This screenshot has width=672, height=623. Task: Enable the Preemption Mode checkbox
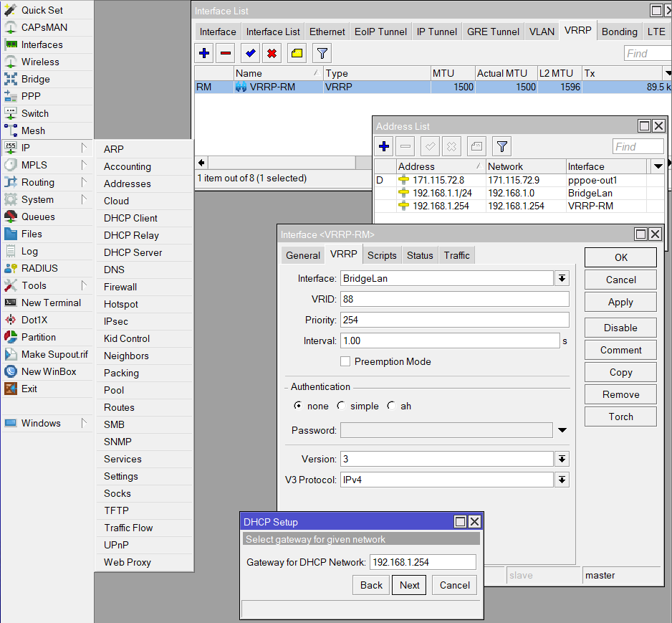[x=345, y=361]
